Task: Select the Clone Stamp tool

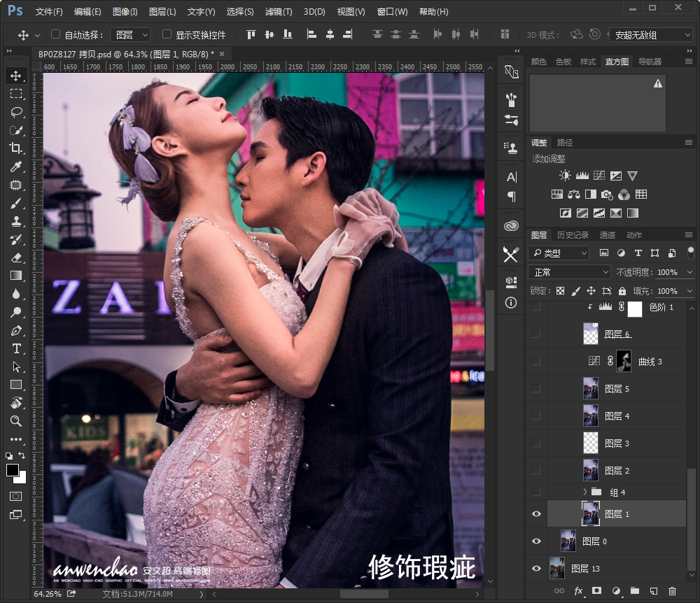Action: click(16, 221)
